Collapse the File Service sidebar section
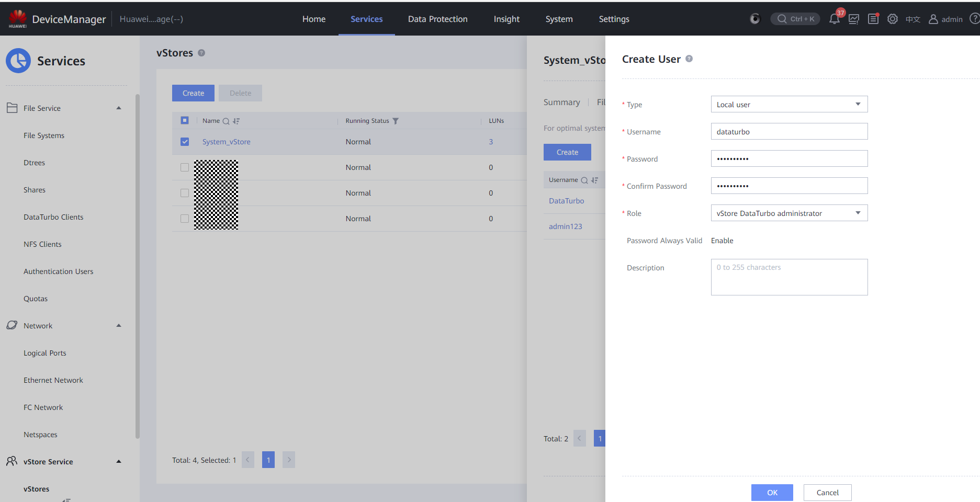 (119, 108)
